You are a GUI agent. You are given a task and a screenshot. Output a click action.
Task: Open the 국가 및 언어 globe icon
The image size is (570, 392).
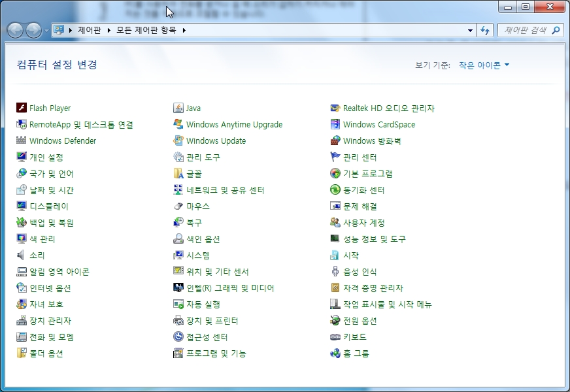[x=22, y=173]
